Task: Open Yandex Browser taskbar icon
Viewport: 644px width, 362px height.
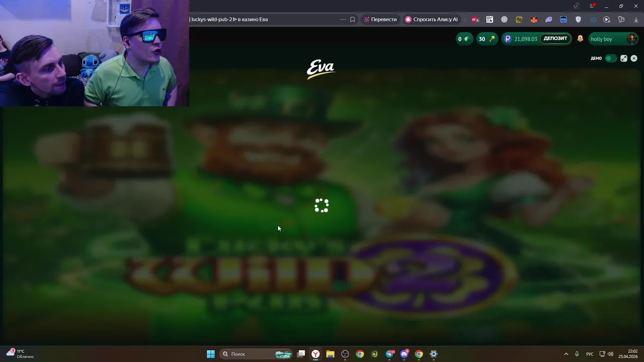Action: pos(315,354)
